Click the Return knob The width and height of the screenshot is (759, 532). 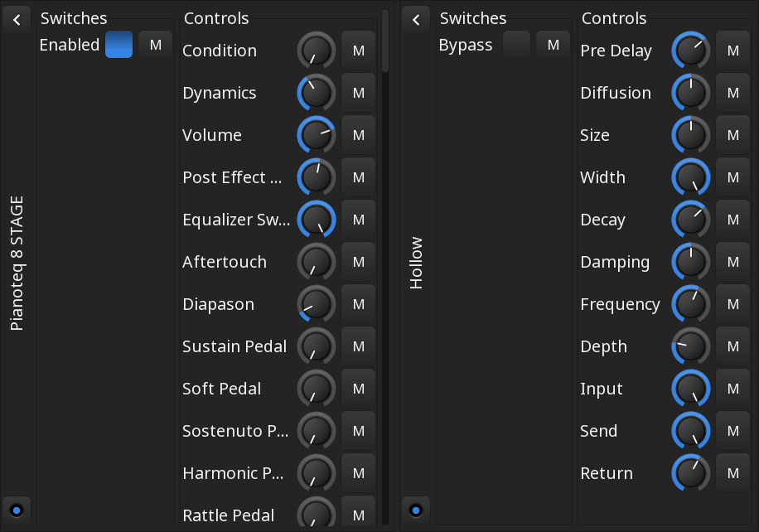click(691, 473)
